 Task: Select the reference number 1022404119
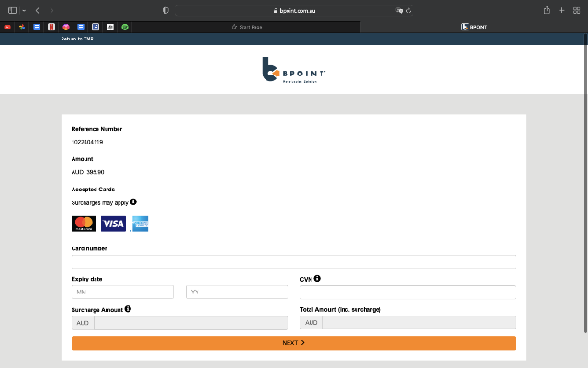87,142
